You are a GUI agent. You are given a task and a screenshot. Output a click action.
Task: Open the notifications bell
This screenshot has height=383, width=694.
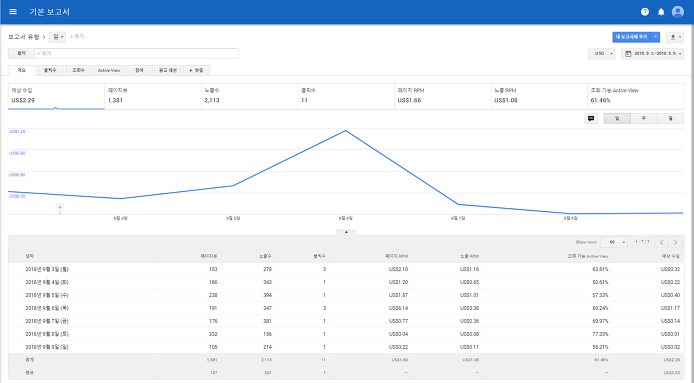coord(661,12)
